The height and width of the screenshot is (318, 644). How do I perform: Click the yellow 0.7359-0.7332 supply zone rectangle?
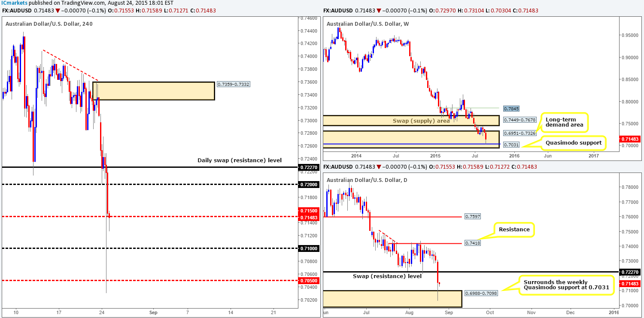pyautogui.click(x=153, y=91)
